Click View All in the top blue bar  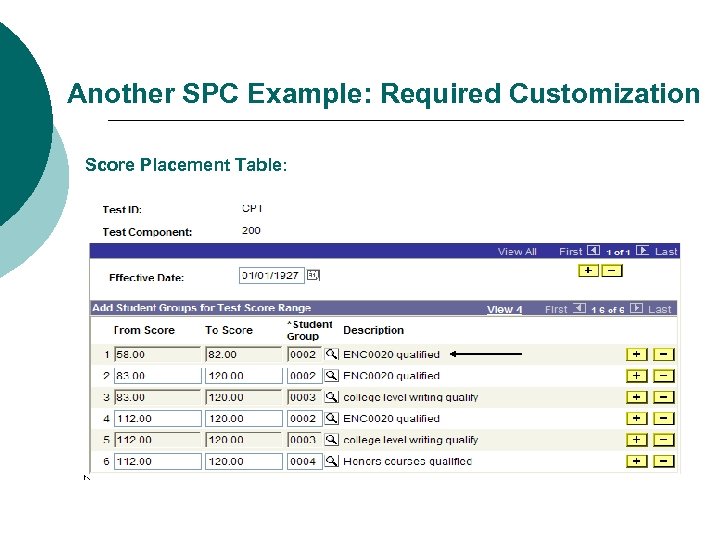click(x=517, y=252)
